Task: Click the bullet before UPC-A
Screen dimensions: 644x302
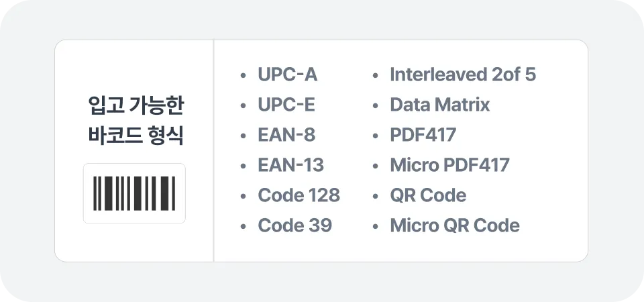Action: 242,76
